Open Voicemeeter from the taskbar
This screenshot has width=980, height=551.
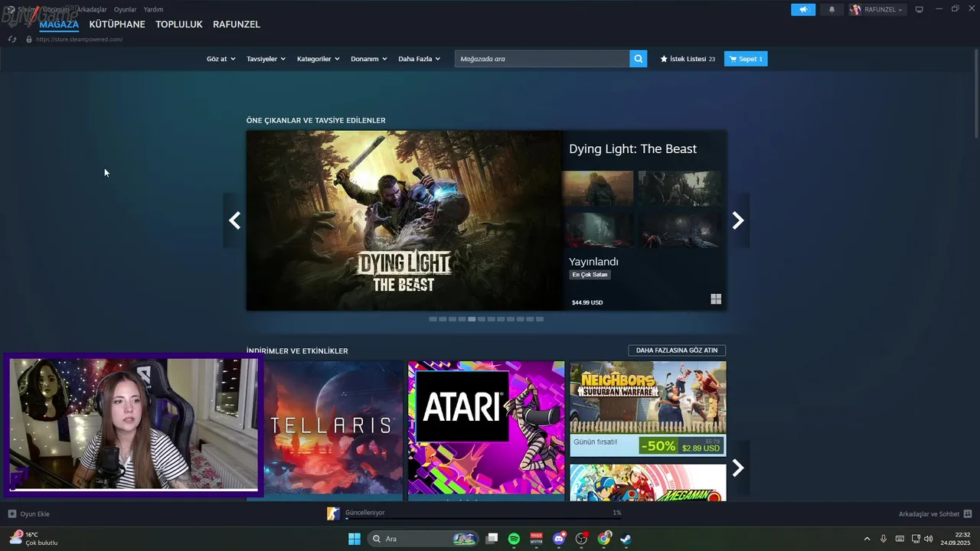click(536, 539)
